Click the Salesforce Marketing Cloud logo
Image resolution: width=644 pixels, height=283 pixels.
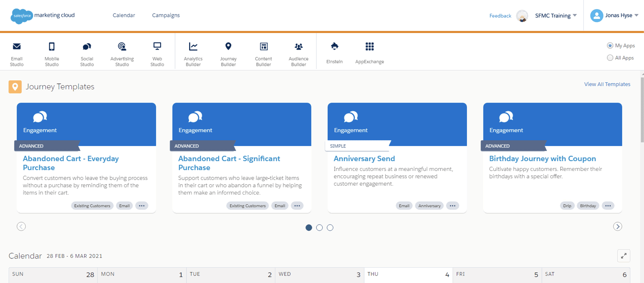[43, 16]
